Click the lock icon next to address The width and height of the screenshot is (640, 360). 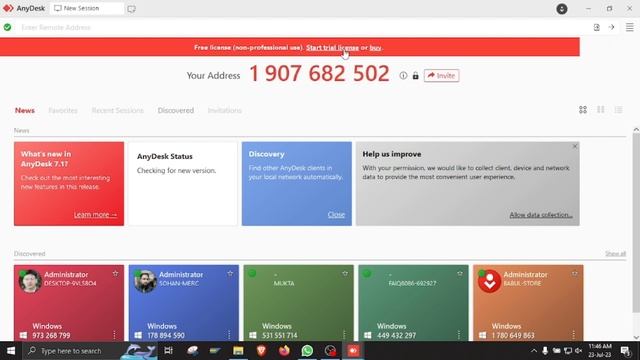pos(416,76)
